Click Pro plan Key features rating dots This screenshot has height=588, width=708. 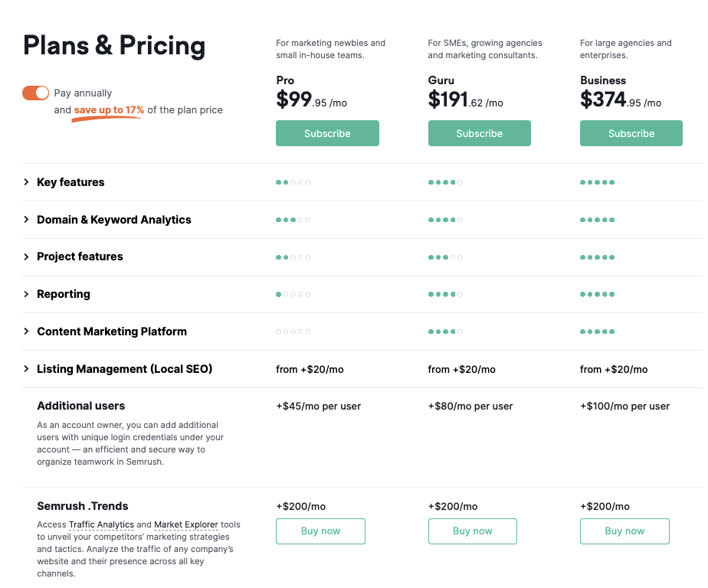[x=293, y=182]
